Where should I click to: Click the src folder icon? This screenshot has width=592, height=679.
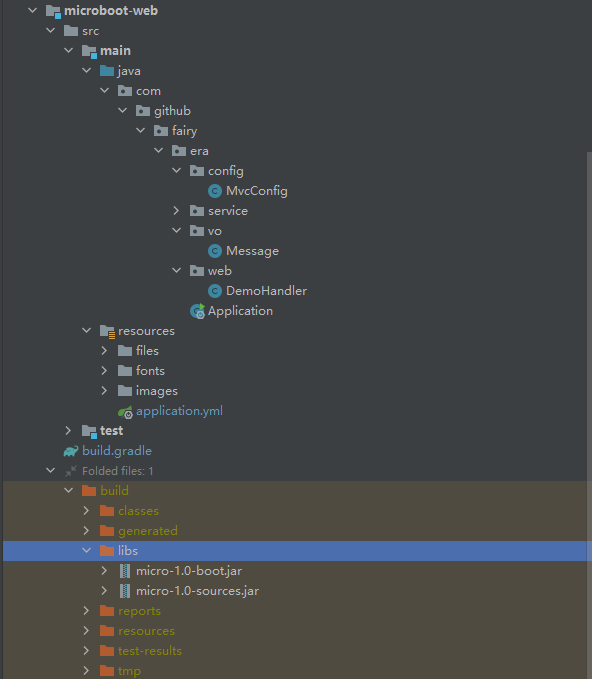[71, 31]
